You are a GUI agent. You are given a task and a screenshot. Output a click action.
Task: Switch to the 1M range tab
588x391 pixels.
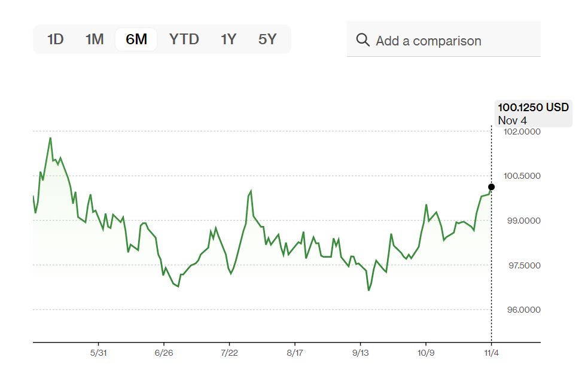tap(95, 39)
